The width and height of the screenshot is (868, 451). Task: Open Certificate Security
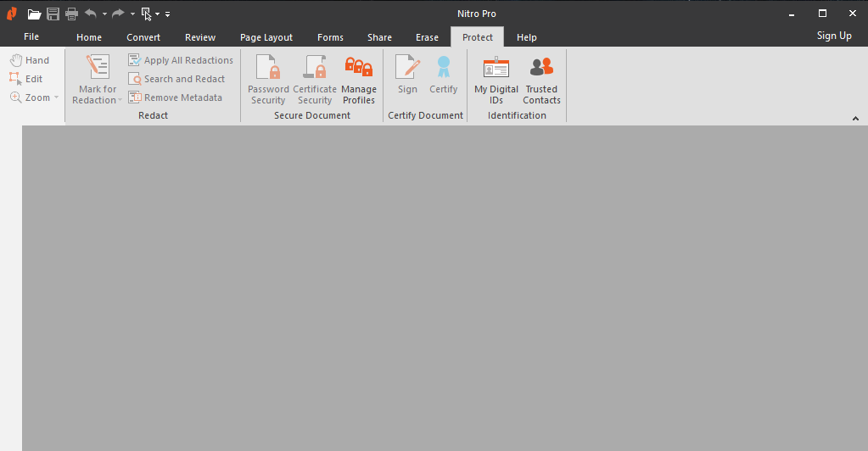point(315,79)
